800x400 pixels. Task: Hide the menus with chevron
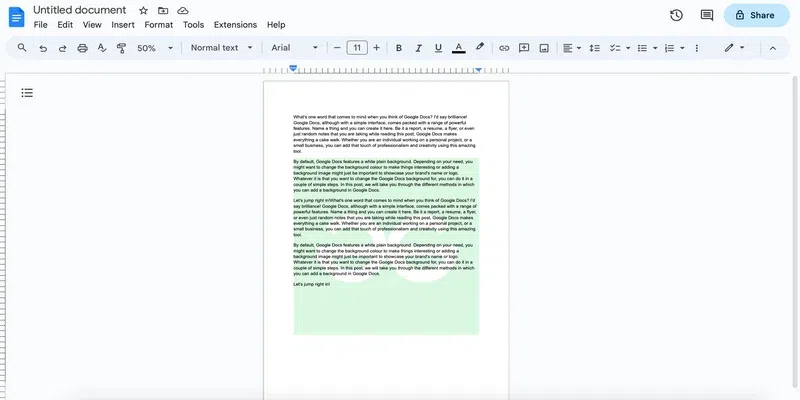point(772,48)
